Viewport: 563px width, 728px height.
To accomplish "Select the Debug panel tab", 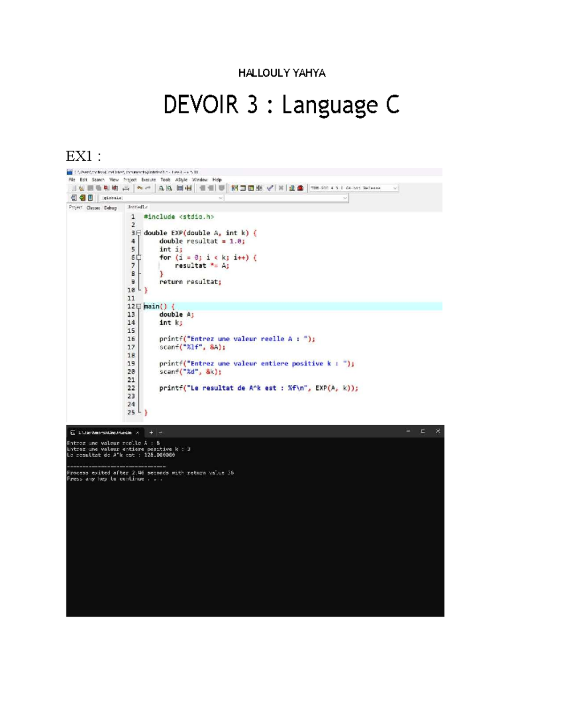I will tap(110, 208).
